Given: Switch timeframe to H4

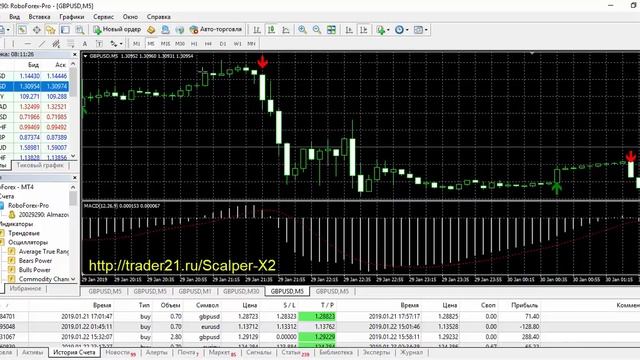Looking at the screenshot, I should point(208,44).
